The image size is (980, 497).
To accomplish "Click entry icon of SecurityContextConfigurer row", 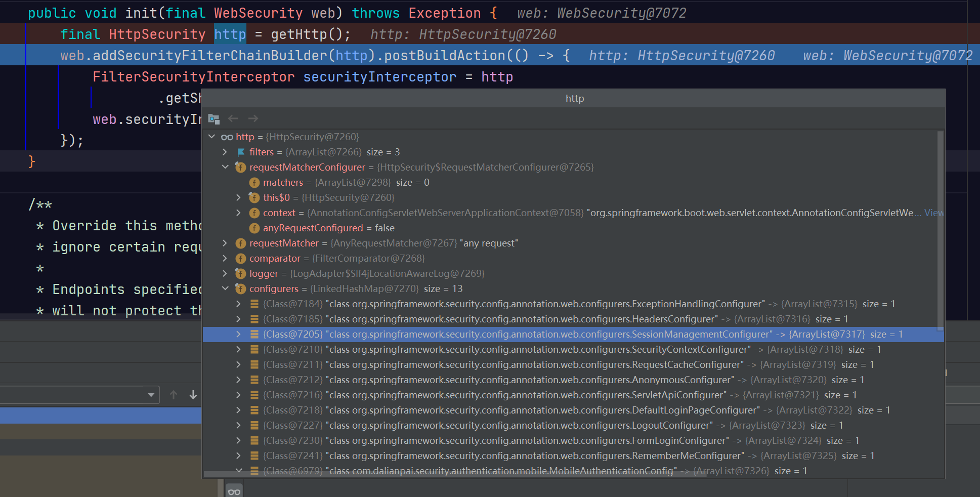I will pos(254,349).
